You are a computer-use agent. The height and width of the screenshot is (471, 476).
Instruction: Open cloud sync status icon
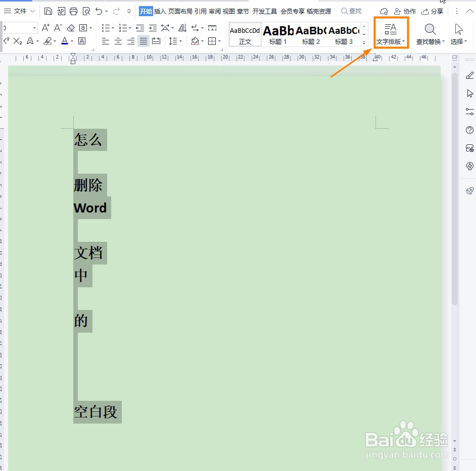(384, 11)
